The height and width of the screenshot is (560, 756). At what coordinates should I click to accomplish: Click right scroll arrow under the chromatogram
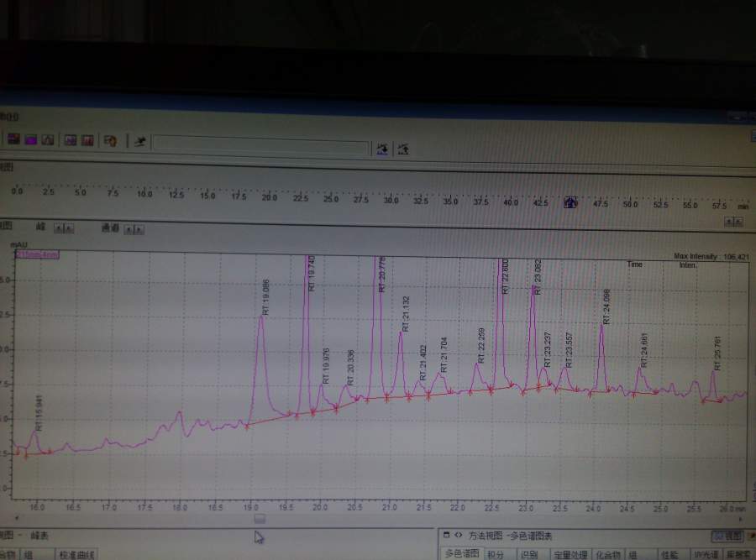[741, 520]
